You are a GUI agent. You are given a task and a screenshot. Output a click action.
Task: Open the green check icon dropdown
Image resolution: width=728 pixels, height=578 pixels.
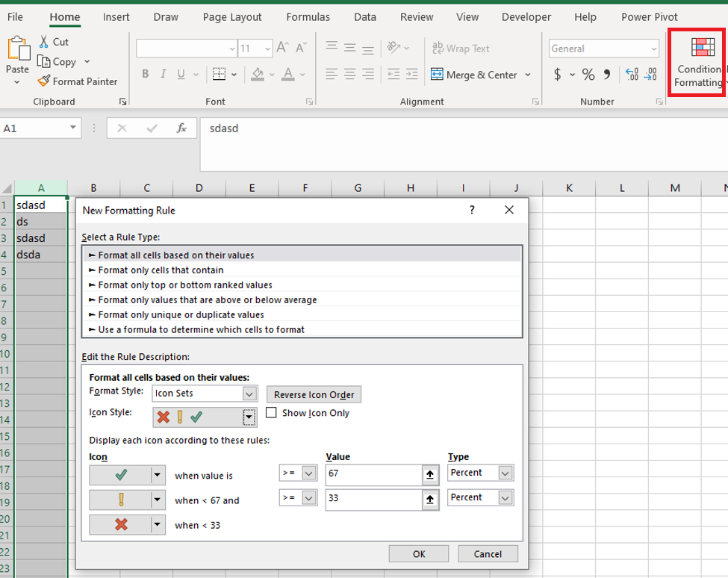[x=158, y=475]
